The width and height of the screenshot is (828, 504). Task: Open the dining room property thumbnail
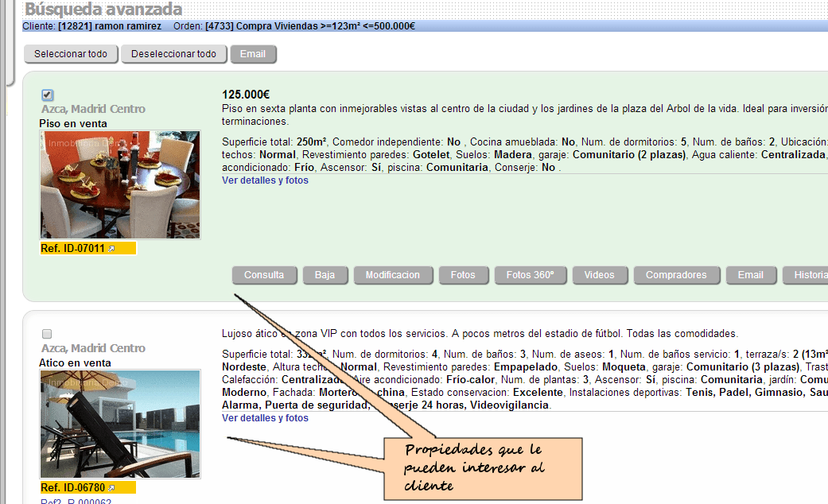pyautogui.click(x=120, y=185)
